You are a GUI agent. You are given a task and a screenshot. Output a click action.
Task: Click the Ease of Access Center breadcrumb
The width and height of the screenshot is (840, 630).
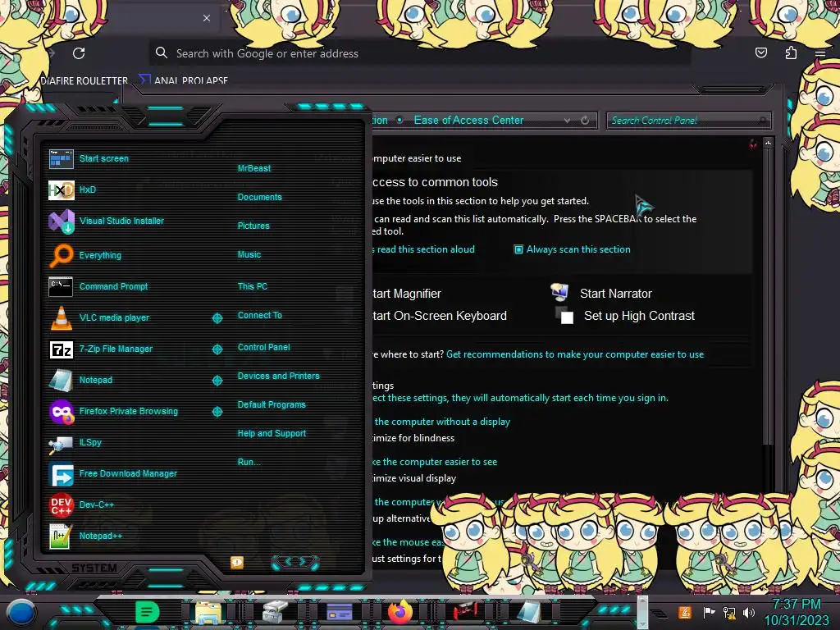pos(468,121)
